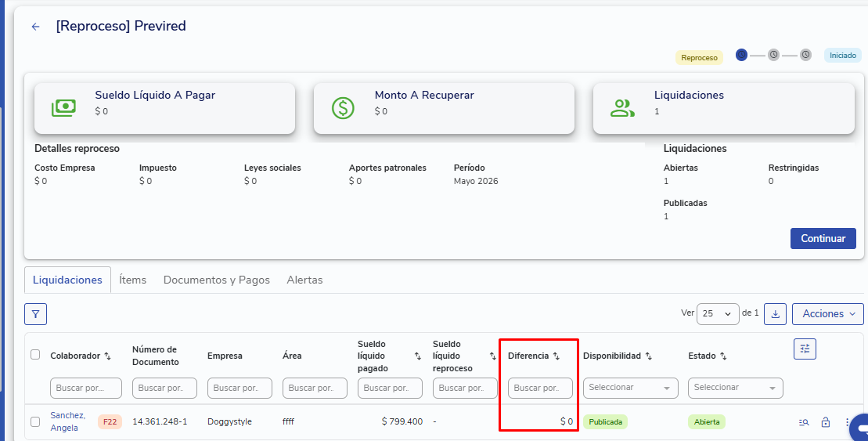Image resolution: width=868 pixels, height=441 pixels.
Task: Click the Doggystyle company cell
Action: [230, 421]
